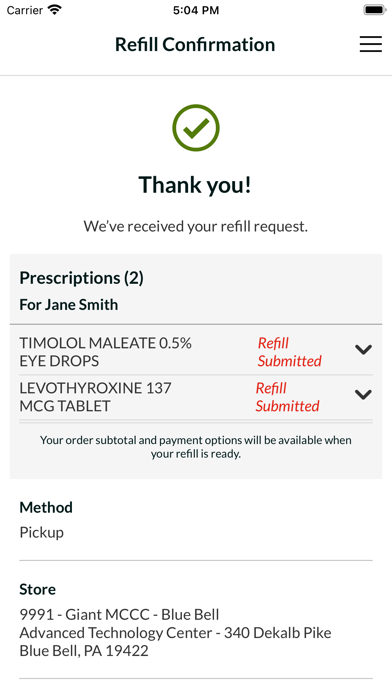The height and width of the screenshot is (696, 392).
Task: Tap the status bar clock showing 5:04 PM
Action: (x=196, y=10)
